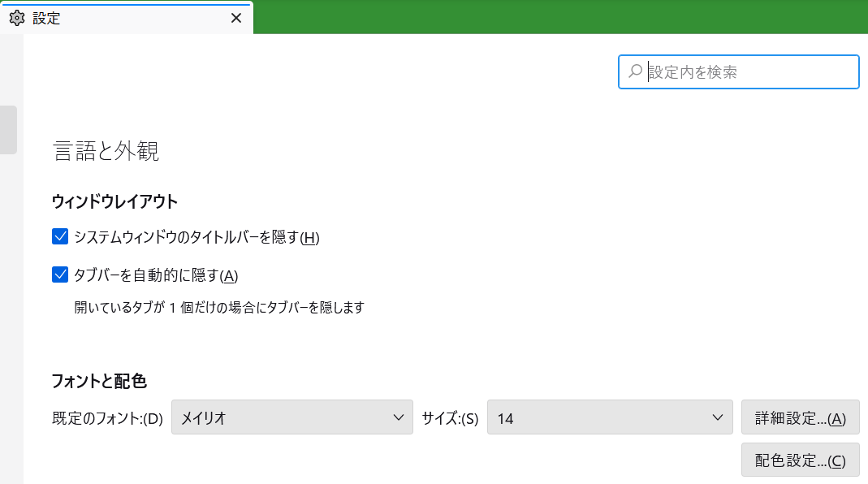The image size is (868, 484).
Task: Open the 既定のフォント combo box
Action: [292, 417]
